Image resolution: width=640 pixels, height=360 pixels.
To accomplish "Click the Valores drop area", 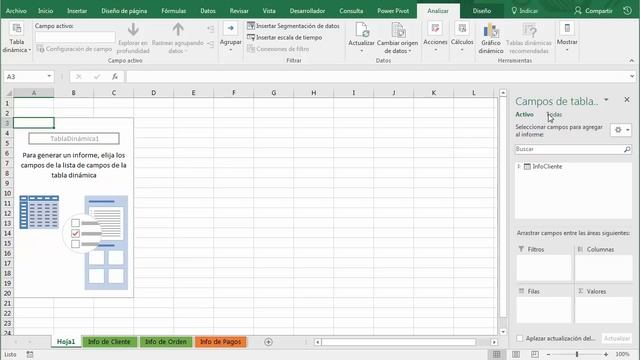I will (x=604, y=310).
